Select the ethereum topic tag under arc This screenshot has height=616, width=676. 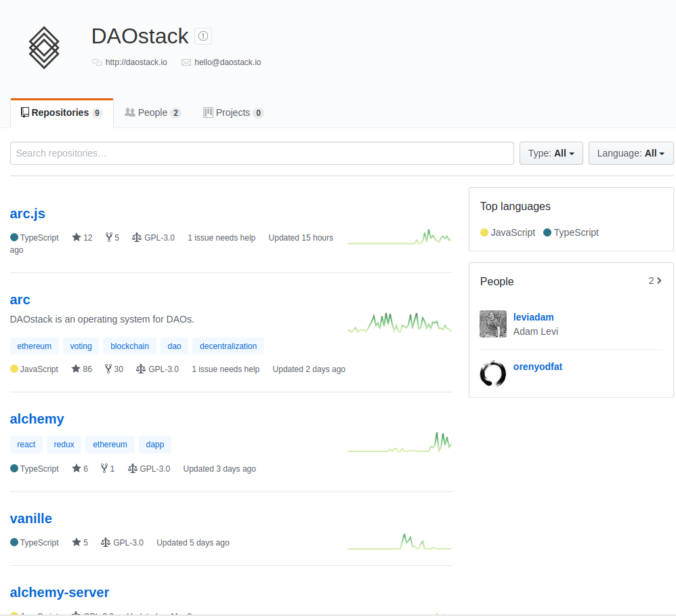click(x=35, y=346)
